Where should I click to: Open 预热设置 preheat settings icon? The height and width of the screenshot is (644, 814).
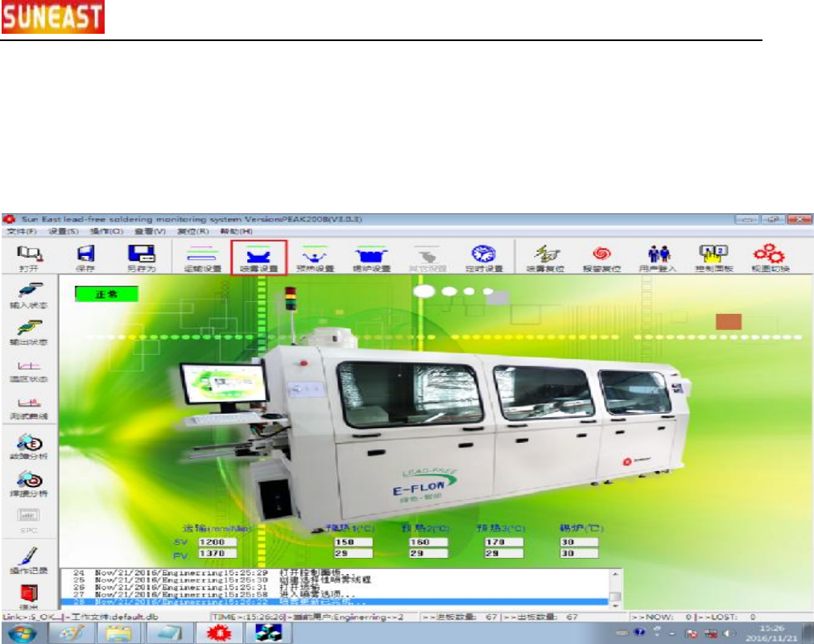[315, 258]
